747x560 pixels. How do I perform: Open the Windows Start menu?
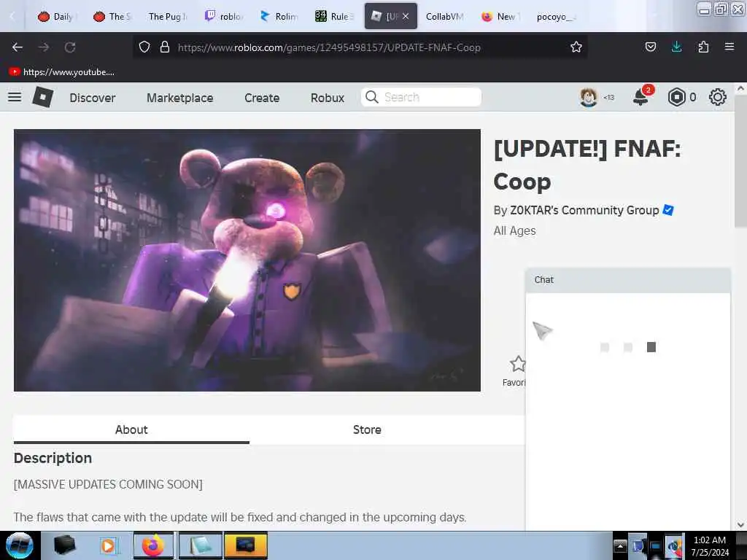pos(20,545)
